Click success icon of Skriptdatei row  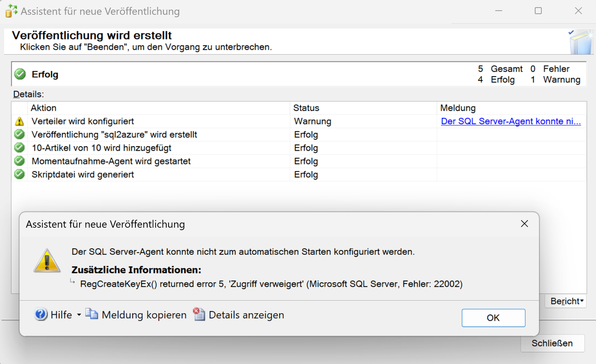pyautogui.click(x=19, y=174)
